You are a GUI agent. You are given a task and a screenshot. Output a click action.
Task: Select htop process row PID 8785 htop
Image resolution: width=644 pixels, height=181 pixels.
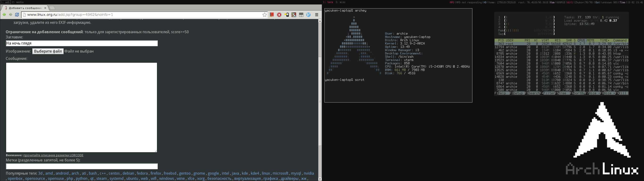(x=561, y=54)
